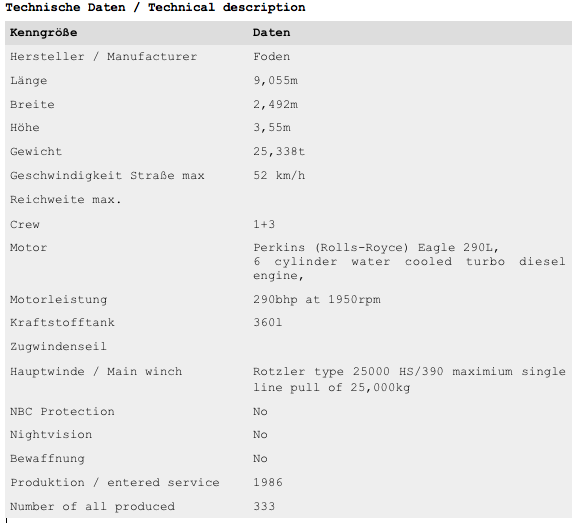Viewport: 579px width, 526px height.
Task: Click the '290bhp at 1950rpm' power value
Action: click(x=317, y=300)
